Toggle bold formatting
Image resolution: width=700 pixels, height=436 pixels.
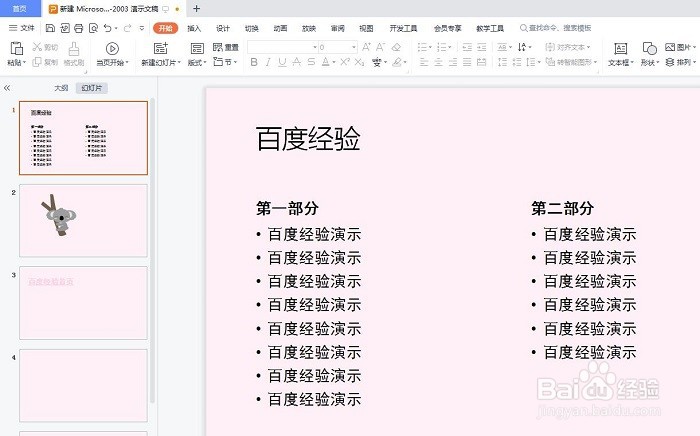[254, 62]
